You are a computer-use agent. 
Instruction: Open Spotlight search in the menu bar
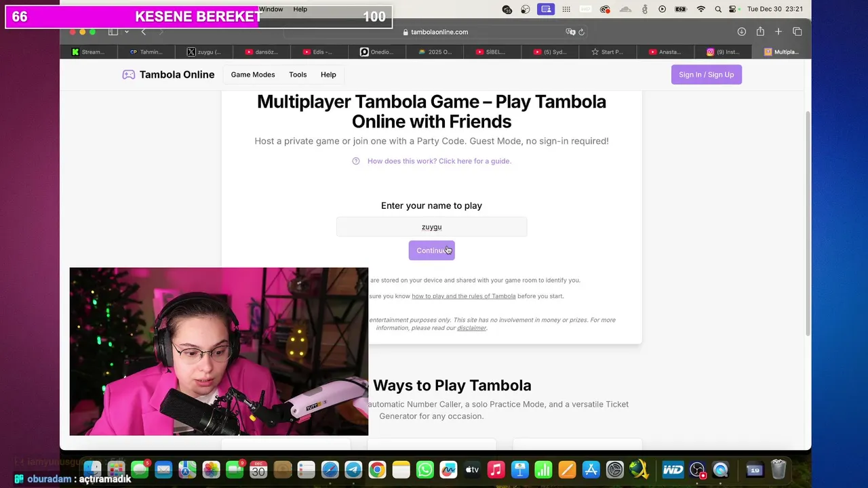coord(718,9)
